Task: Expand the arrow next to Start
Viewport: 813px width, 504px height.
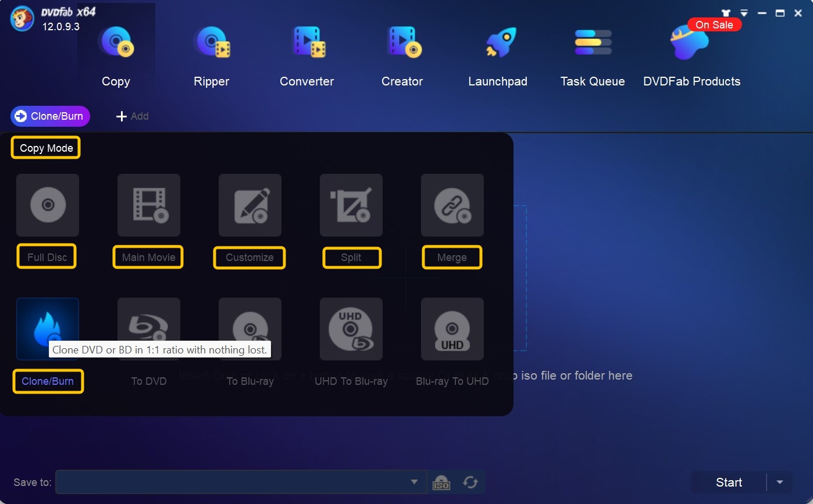Action: [x=780, y=482]
